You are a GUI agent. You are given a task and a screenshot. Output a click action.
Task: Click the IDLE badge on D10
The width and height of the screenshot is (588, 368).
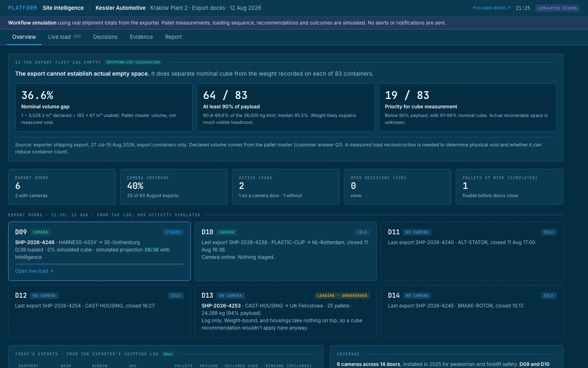pos(362,232)
